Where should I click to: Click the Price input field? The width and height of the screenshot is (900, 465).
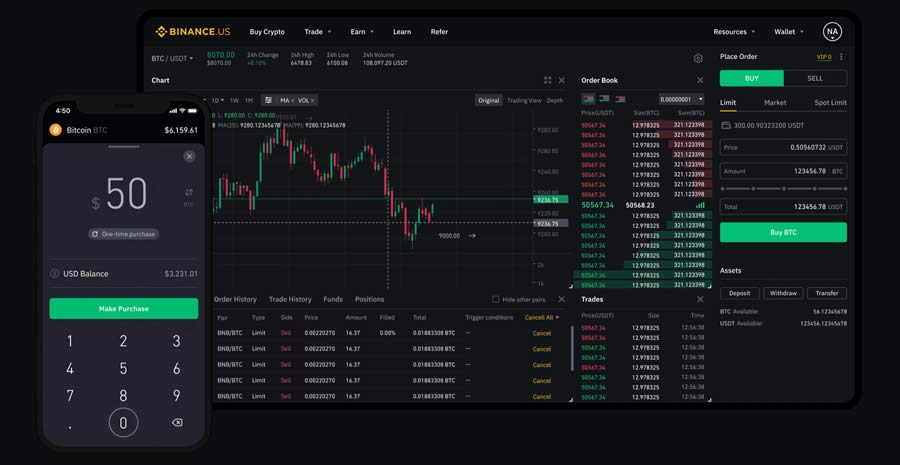point(783,147)
